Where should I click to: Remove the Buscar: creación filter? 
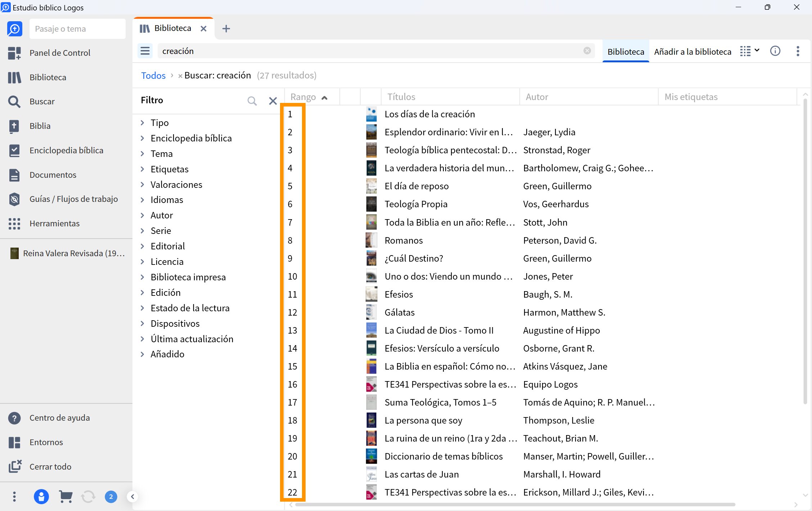pos(180,76)
